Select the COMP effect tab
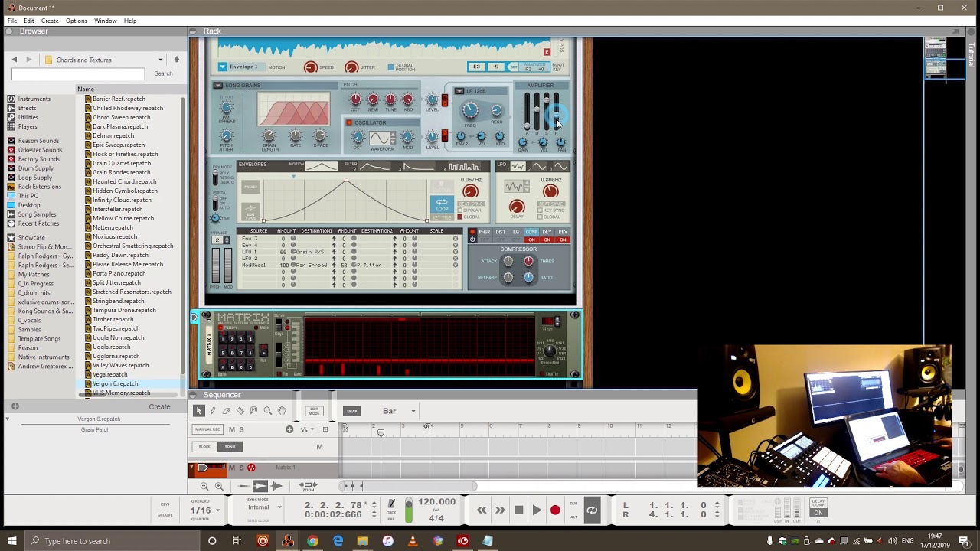This screenshot has height=551, width=980. pyautogui.click(x=531, y=232)
